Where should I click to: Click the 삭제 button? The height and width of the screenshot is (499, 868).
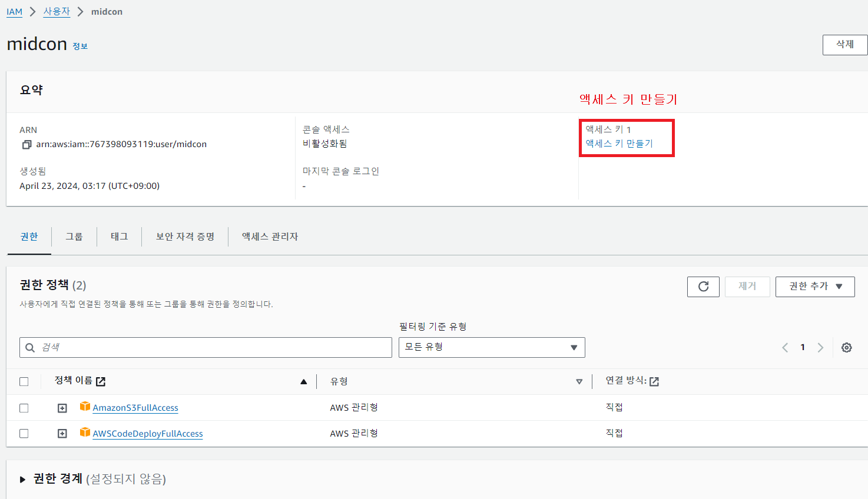[x=845, y=45]
